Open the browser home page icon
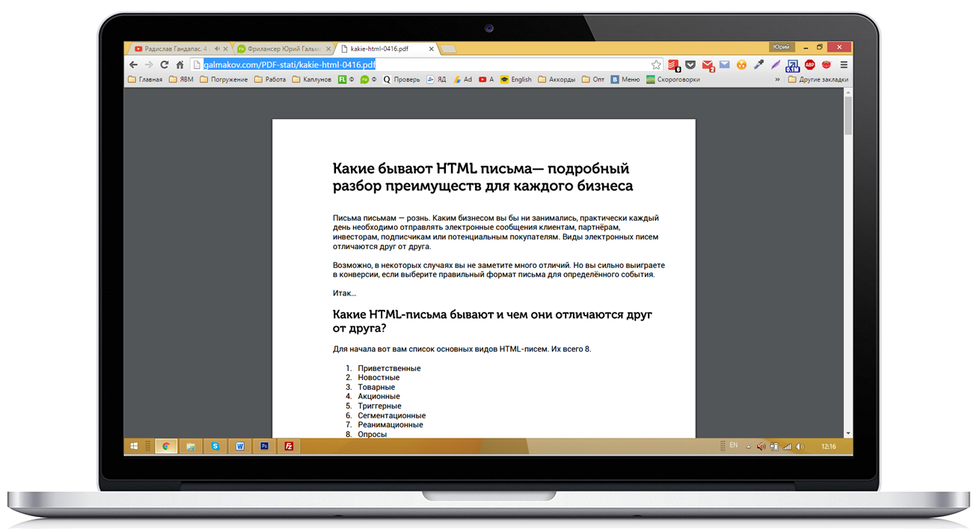The width and height of the screenshot is (980, 529). tap(180, 65)
